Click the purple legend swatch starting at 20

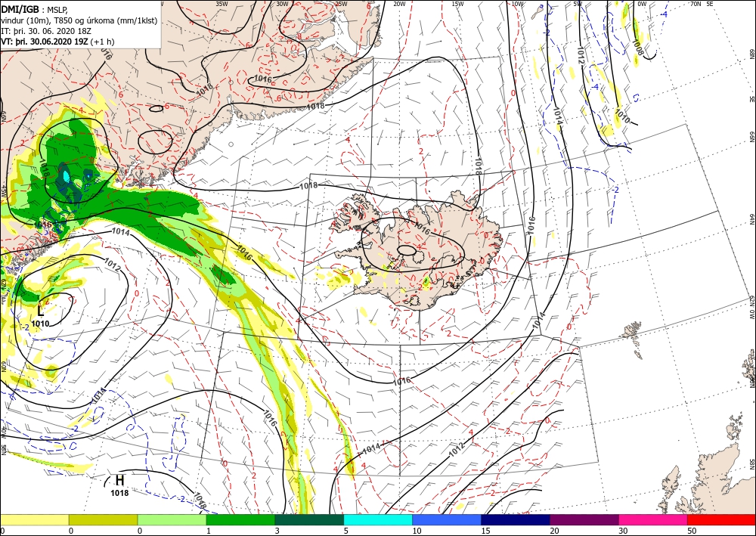pyautogui.click(x=584, y=519)
